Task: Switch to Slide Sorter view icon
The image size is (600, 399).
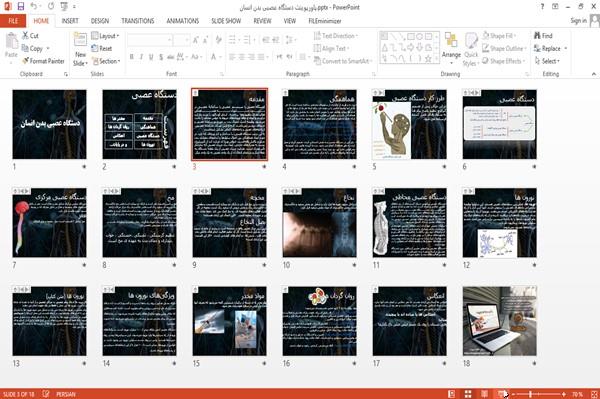Action: pyautogui.click(x=468, y=394)
